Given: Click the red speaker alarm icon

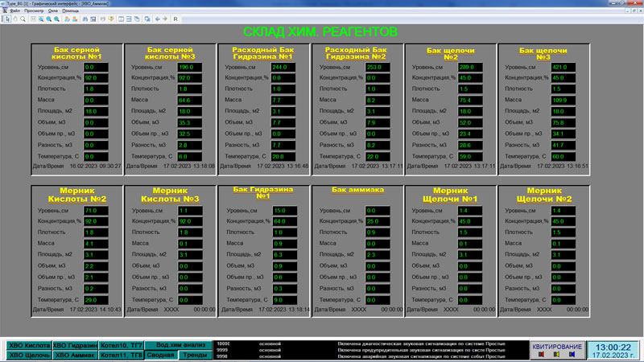Looking at the screenshot, I should [x=541, y=354].
